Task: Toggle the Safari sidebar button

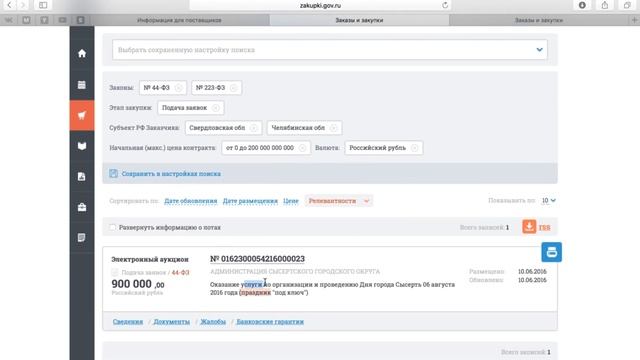Action: pos(43,5)
